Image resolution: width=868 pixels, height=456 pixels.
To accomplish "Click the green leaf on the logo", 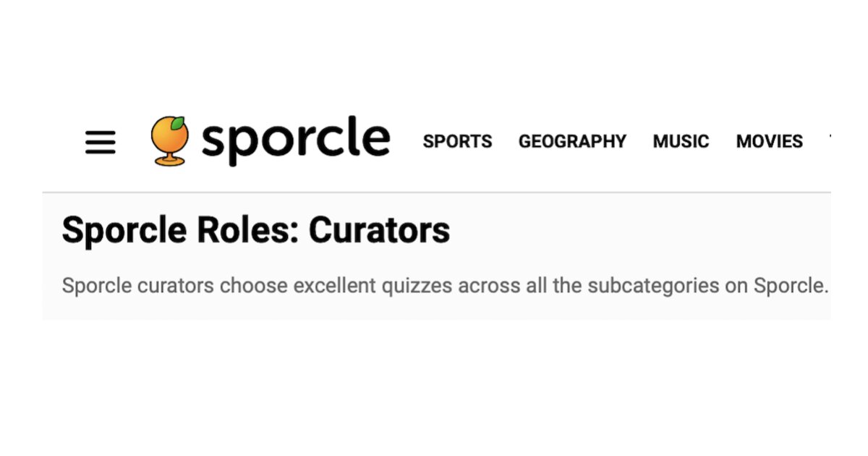I will point(177,123).
